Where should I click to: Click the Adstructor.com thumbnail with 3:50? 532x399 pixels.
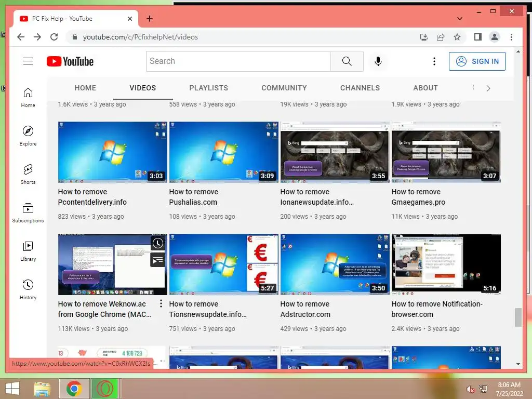pyautogui.click(x=335, y=264)
